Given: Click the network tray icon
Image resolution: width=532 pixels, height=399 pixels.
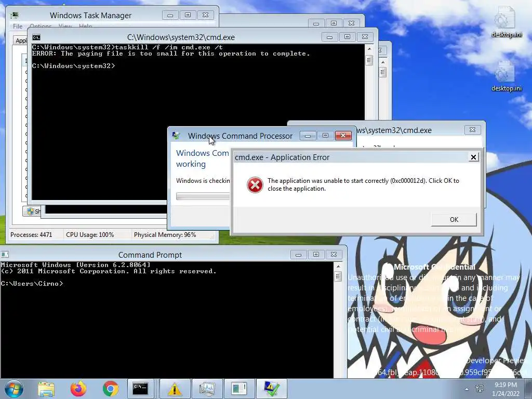Looking at the screenshot, I should click(480, 389).
